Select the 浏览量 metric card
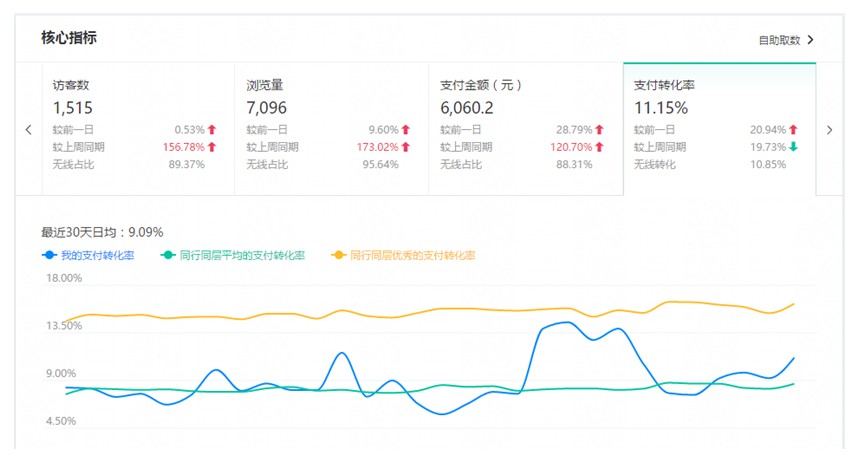Viewport: 861px width, 460px height. [332, 129]
